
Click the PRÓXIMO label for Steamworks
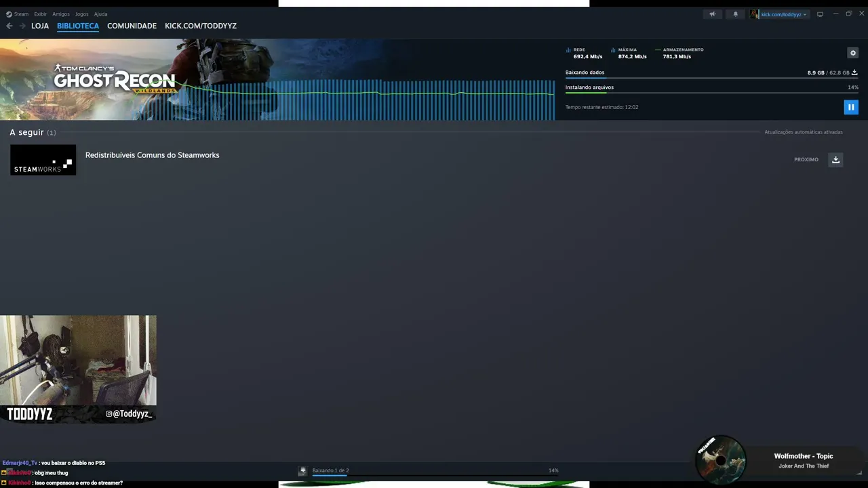[x=806, y=160]
